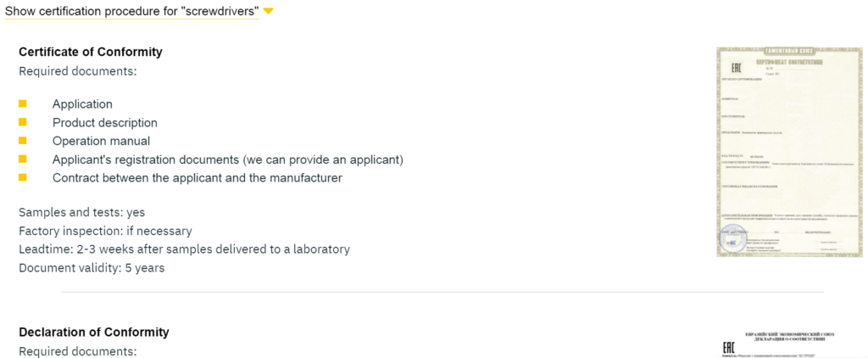The height and width of the screenshot is (358, 868).
Task: Click the yellow bullet beside Applicant's registration documents
Action: click(23, 159)
